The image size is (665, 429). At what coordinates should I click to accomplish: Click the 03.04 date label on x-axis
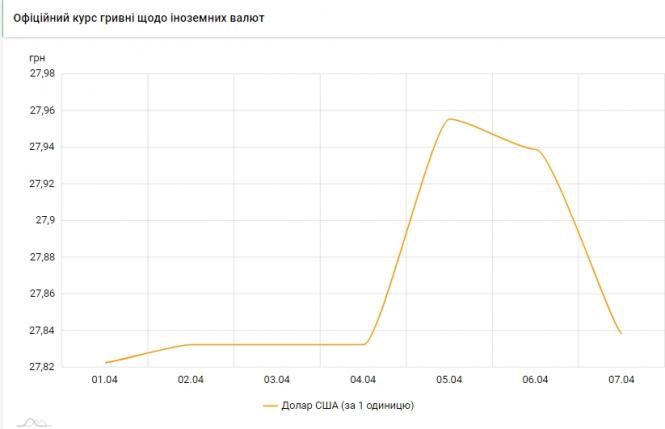point(277,380)
